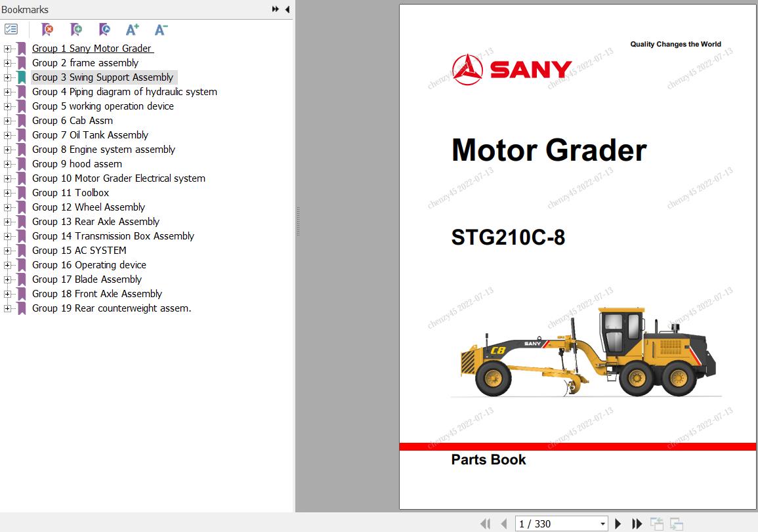Click the bookmark icon beside Group 1 Sany Motor Grader
The image size is (758, 532).
22,49
